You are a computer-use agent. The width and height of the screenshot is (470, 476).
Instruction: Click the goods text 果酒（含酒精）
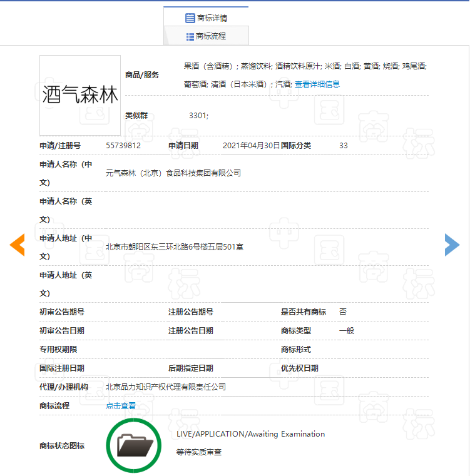208,66
